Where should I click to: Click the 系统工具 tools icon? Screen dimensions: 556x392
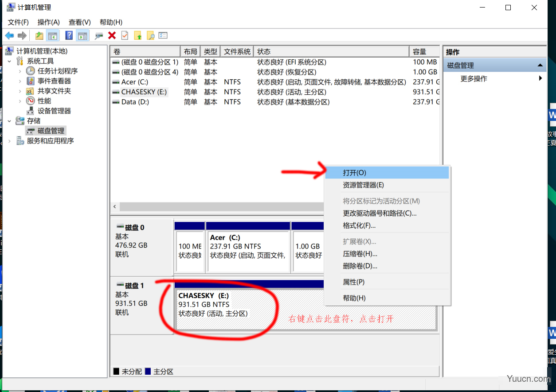(x=20, y=61)
